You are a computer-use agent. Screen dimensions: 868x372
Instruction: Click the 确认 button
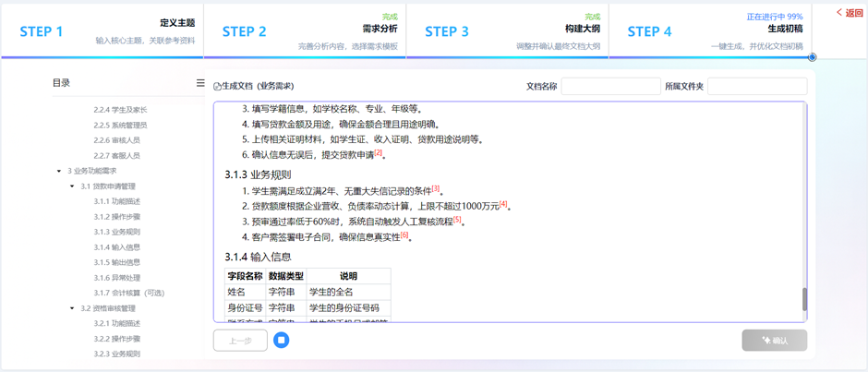pyautogui.click(x=775, y=341)
